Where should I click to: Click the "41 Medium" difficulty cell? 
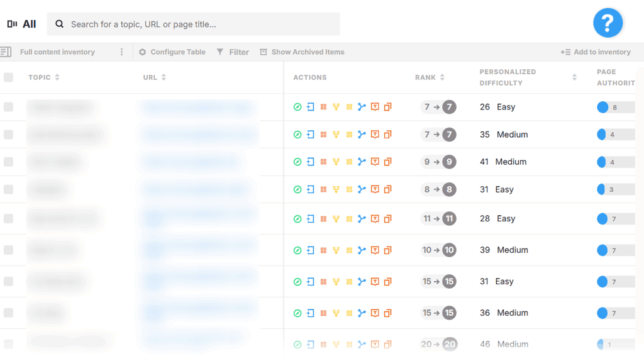coord(503,162)
